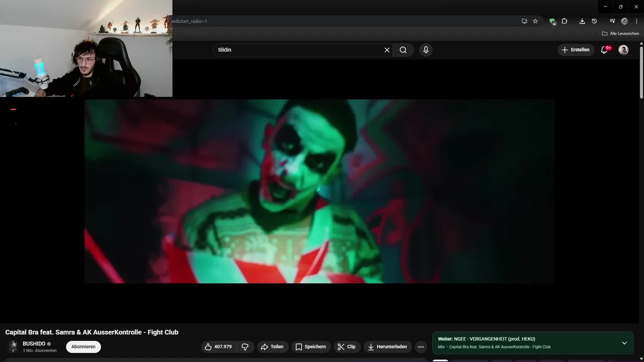Open the Alle Lesezeichen bookmarks folder
644x362 pixels.
point(620,34)
